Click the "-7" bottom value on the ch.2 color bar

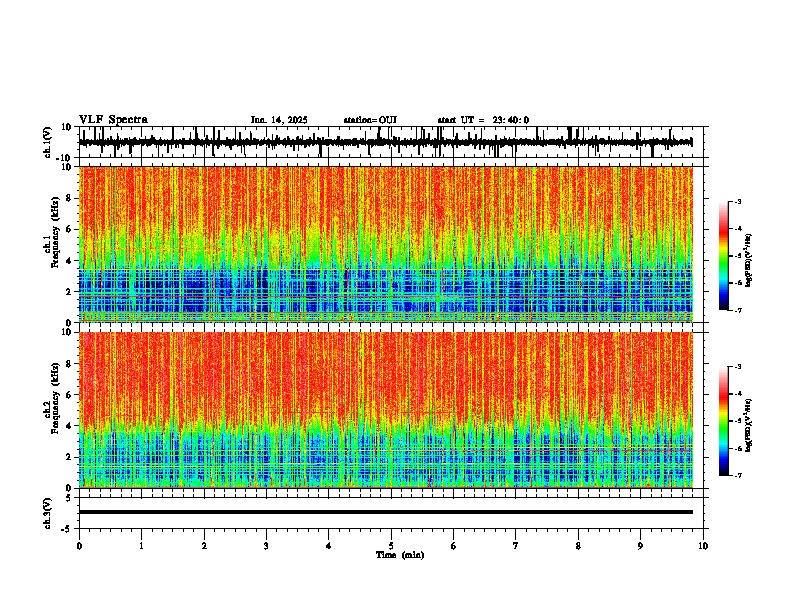738,476
